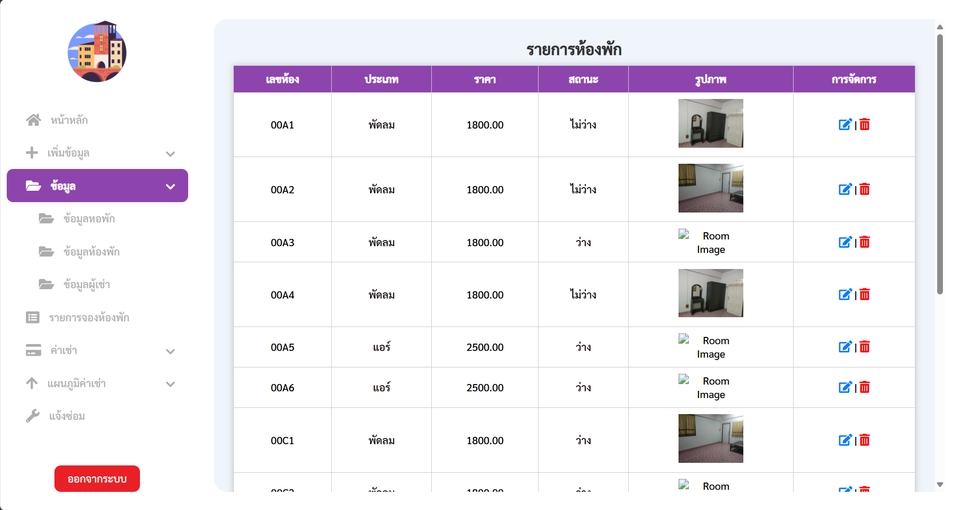This screenshot has width=960, height=510.
Task: Go to หน้าหลัก home page
Action: click(97, 120)
